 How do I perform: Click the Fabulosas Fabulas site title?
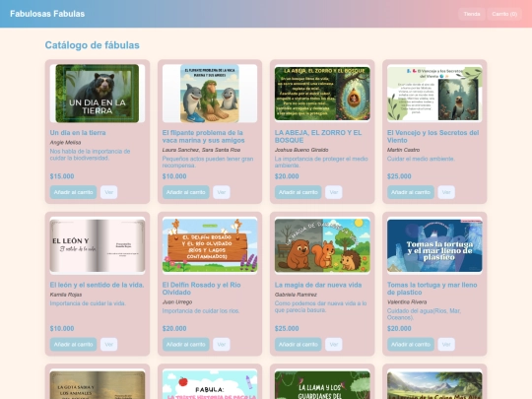[x=47, y=14]
